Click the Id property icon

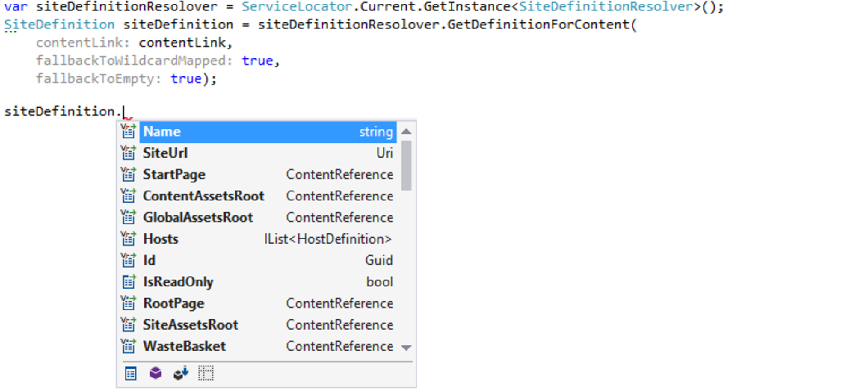click(x=128, y=260)
